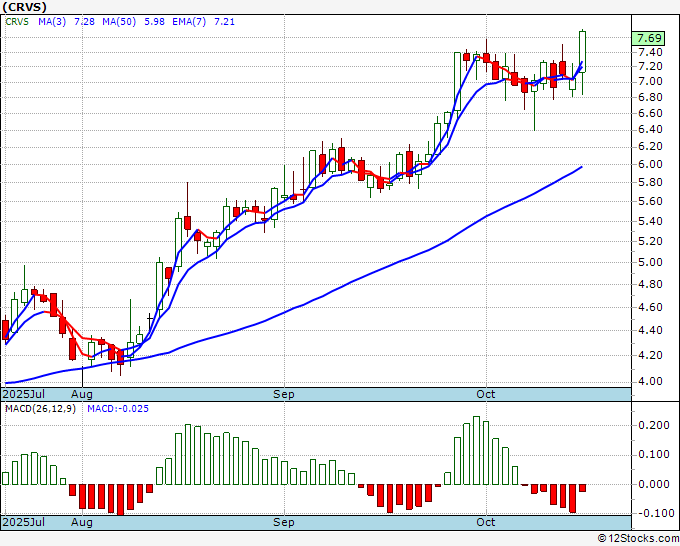Click the 4.20 price axis label
The height and width of the screenshot is (546, 680).
click(x=650, y=355)
